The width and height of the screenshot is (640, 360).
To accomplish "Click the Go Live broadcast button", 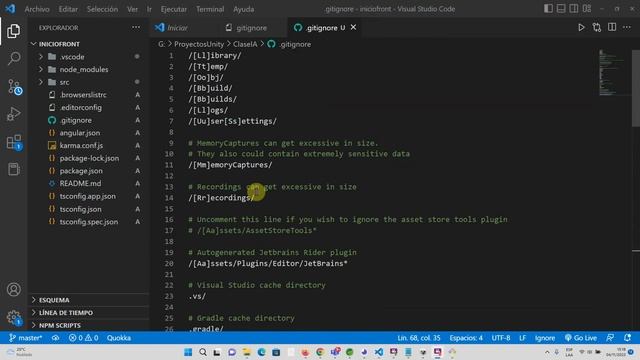I will [x=581, y=338].
